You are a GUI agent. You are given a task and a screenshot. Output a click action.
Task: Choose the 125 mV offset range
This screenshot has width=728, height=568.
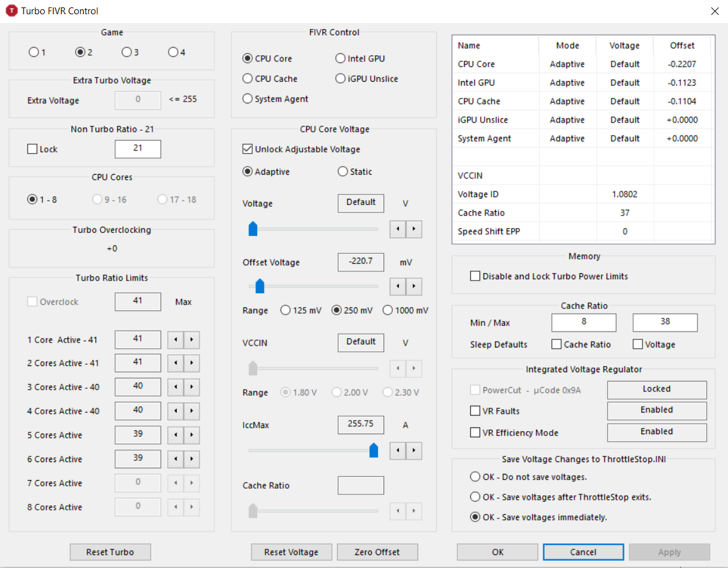click(x=286, y=310)
